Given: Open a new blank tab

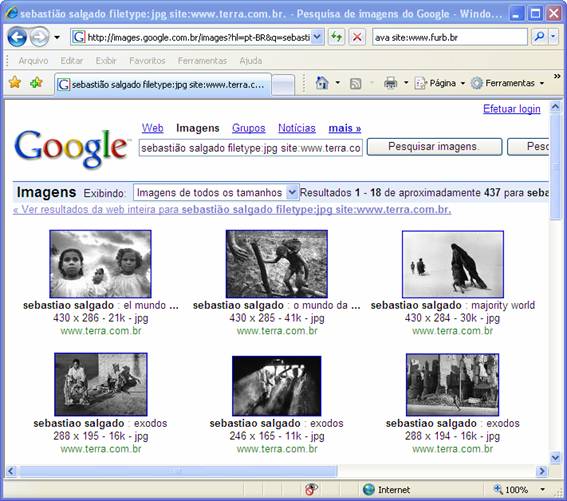Looking at the screenshot, I should coord(283,85).
